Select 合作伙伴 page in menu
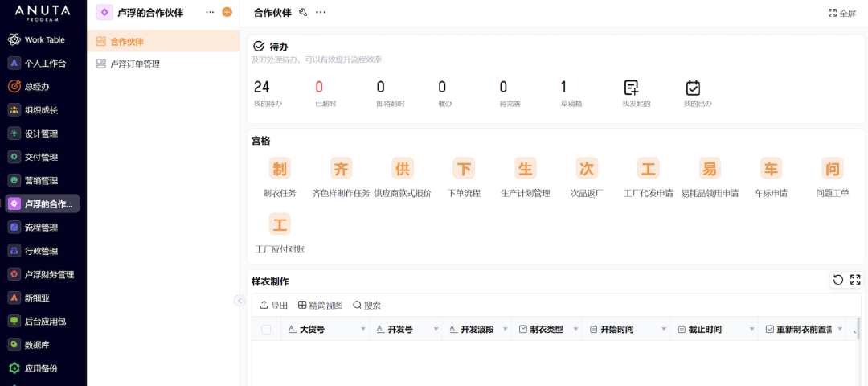 [x=163, y=41]
